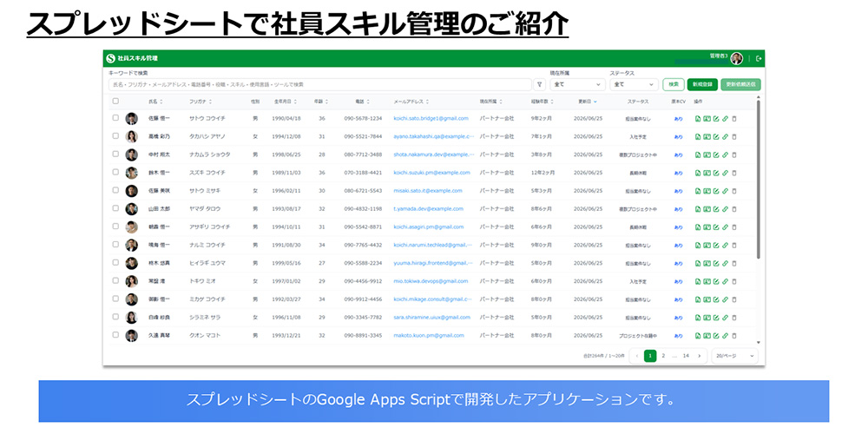Copy link icon for 鈴木 悟一 row
The width and height of the screenshot is (868, 427).
[x=725, y=173]
